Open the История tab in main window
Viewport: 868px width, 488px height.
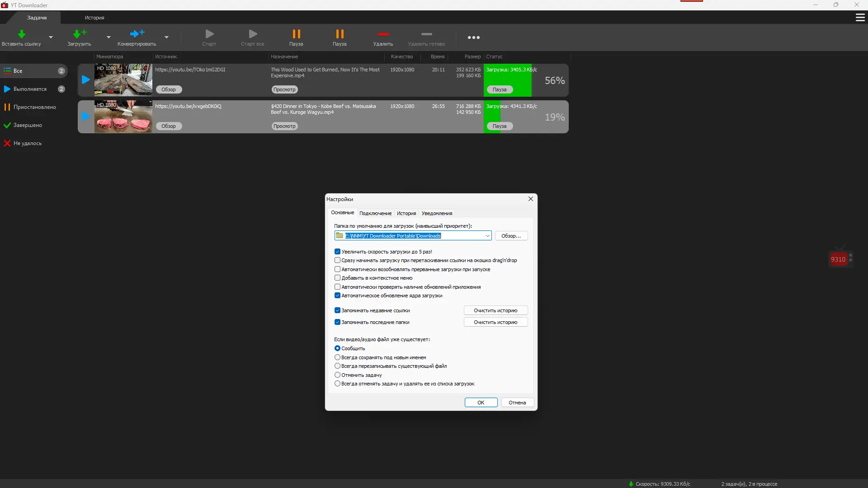pos(94,18)
